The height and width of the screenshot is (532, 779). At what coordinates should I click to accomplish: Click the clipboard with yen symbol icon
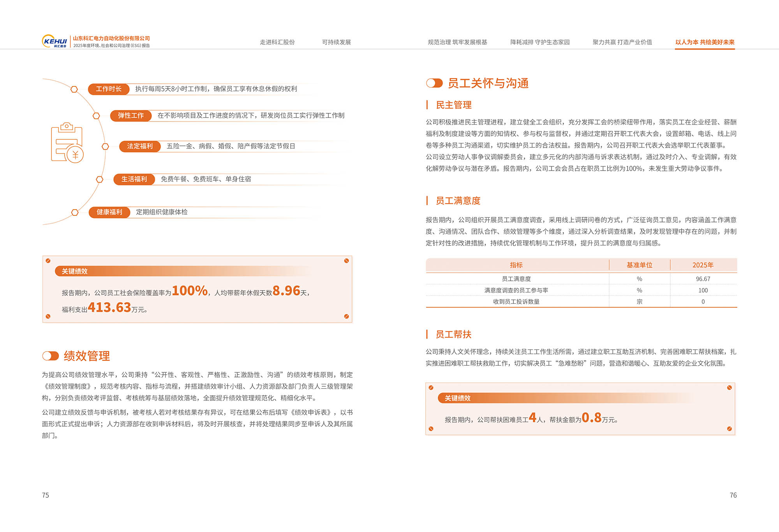[x=67, y=143]
